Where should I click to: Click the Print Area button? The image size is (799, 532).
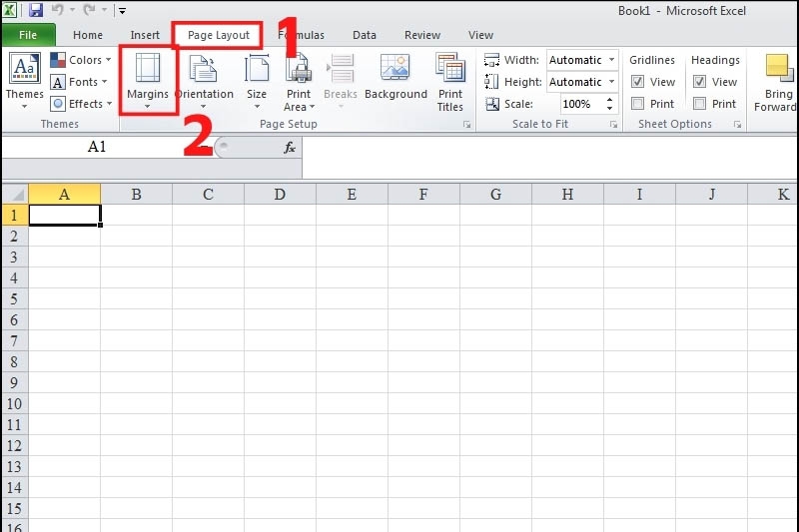coord(299,82)
